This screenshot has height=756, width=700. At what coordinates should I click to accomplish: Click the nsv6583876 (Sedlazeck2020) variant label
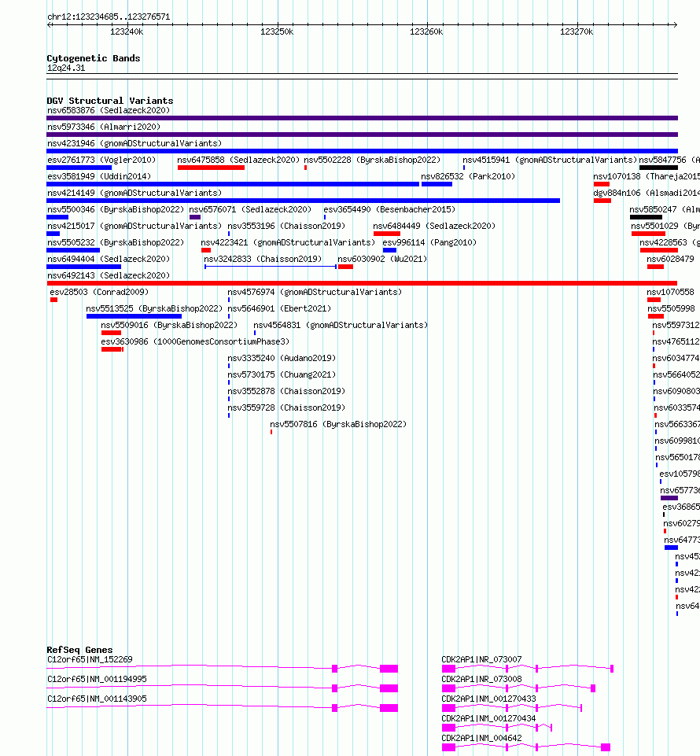[x=109, y=110]
